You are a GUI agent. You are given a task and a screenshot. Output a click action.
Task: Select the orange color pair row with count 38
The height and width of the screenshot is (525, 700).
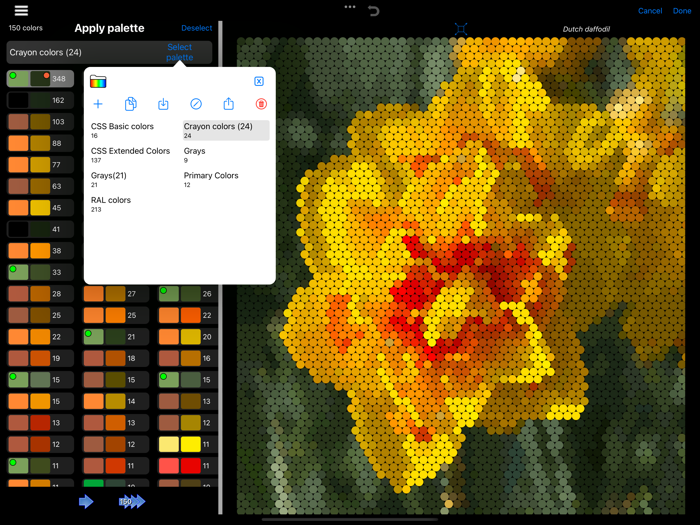[40, 251]
